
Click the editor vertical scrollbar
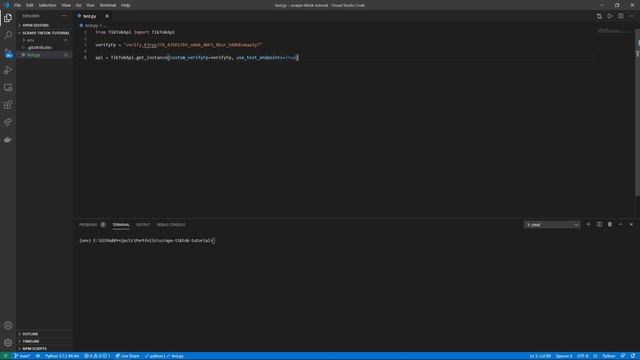tap(637, 112)
